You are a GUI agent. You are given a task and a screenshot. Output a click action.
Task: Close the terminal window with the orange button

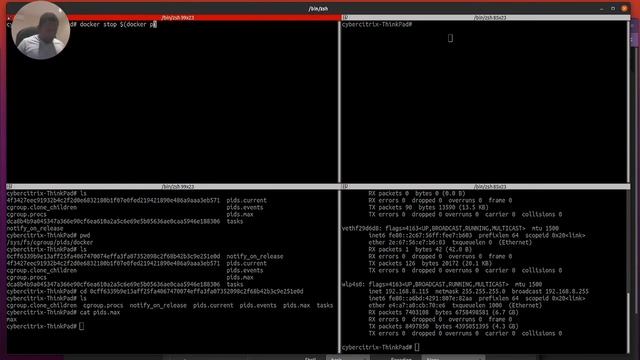point(624,8)
